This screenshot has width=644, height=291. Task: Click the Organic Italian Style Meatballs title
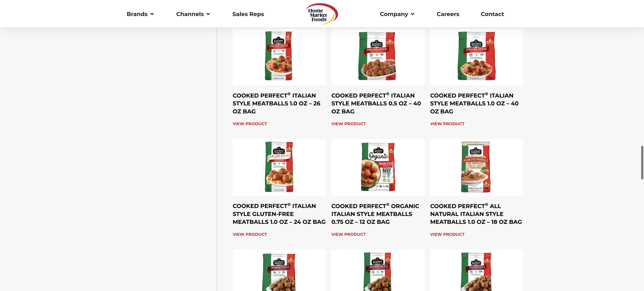[x=375, y=214]
